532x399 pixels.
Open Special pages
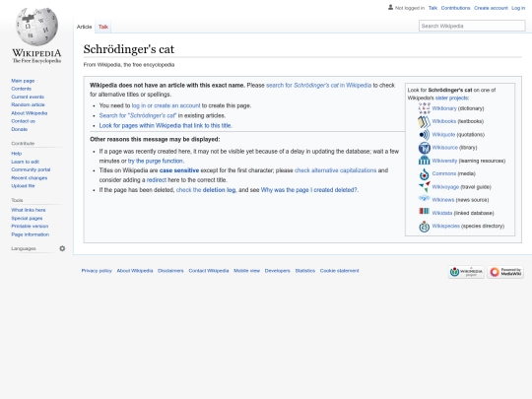[x=27, y=218]
